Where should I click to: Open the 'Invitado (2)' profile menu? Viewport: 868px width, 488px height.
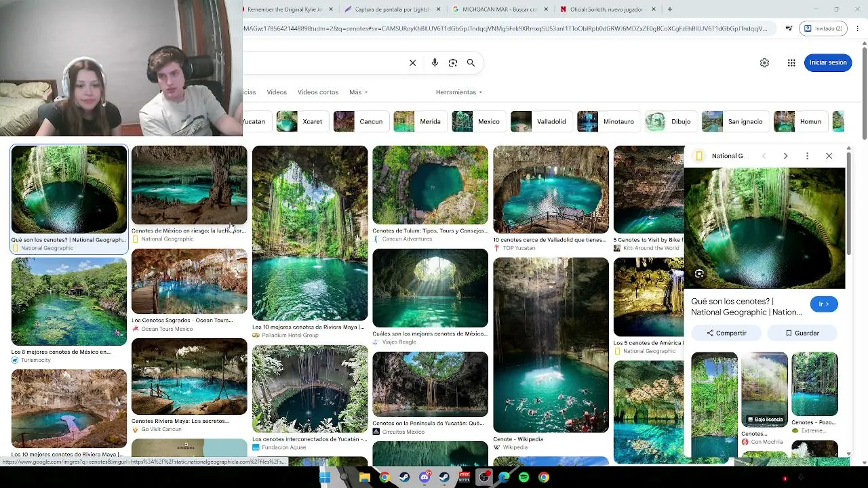point(823,28)
